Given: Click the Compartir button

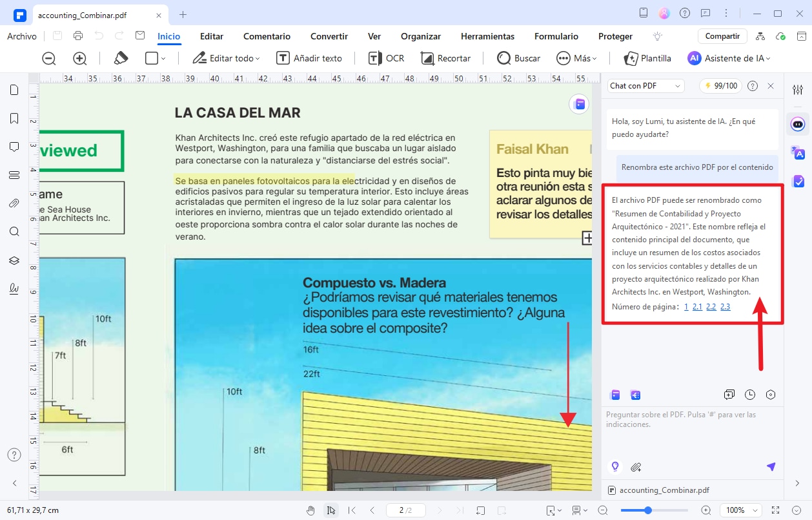Looking at the screenshot, I should pos(722,36).
